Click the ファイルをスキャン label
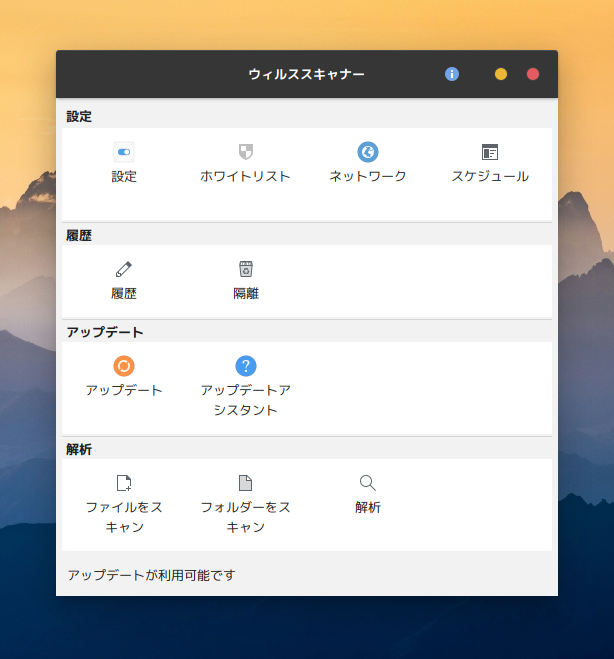 [124, 517]
